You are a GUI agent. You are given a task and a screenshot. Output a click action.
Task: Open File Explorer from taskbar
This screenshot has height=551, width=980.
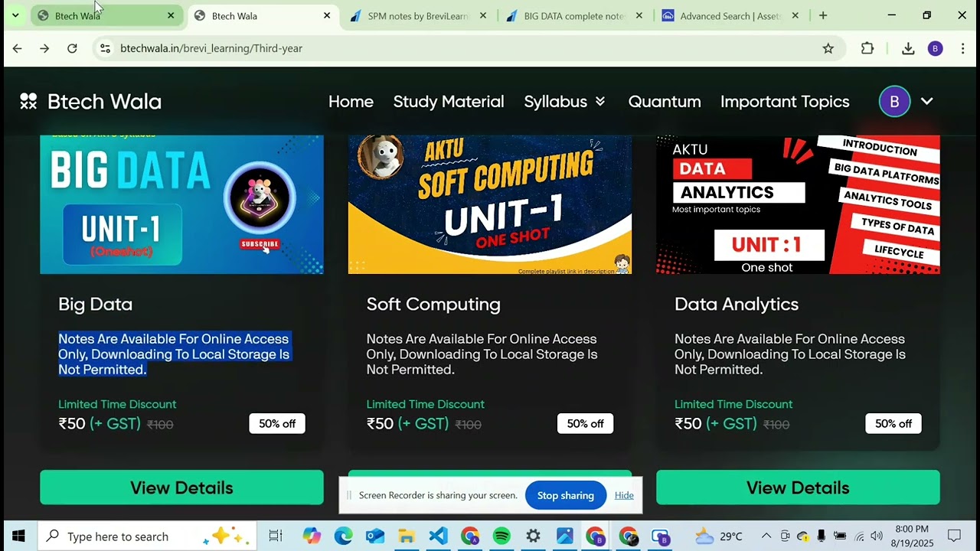(407, 536)
